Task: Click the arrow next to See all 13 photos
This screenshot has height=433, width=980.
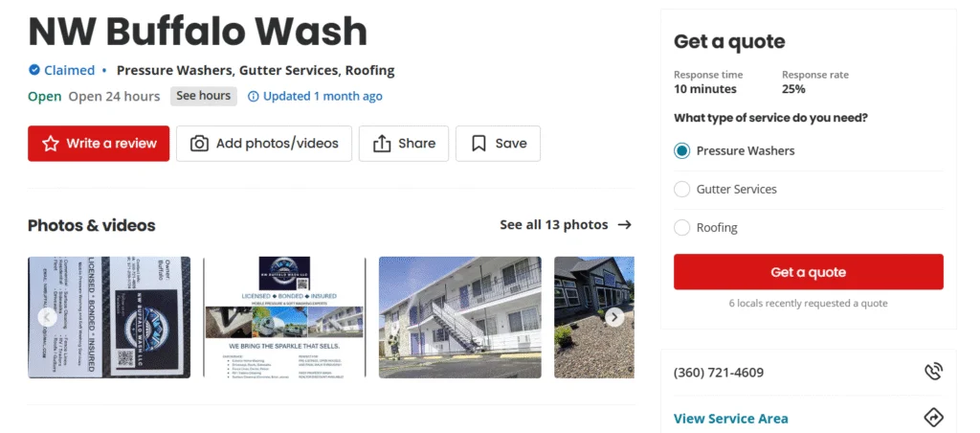Action: click(624, 224)
